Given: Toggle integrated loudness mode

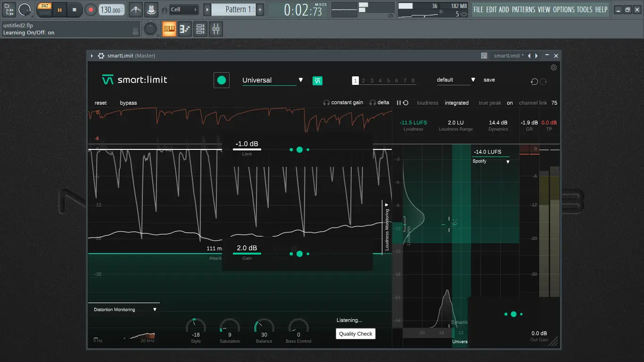Looking at the screenshot, I should 457,103.
